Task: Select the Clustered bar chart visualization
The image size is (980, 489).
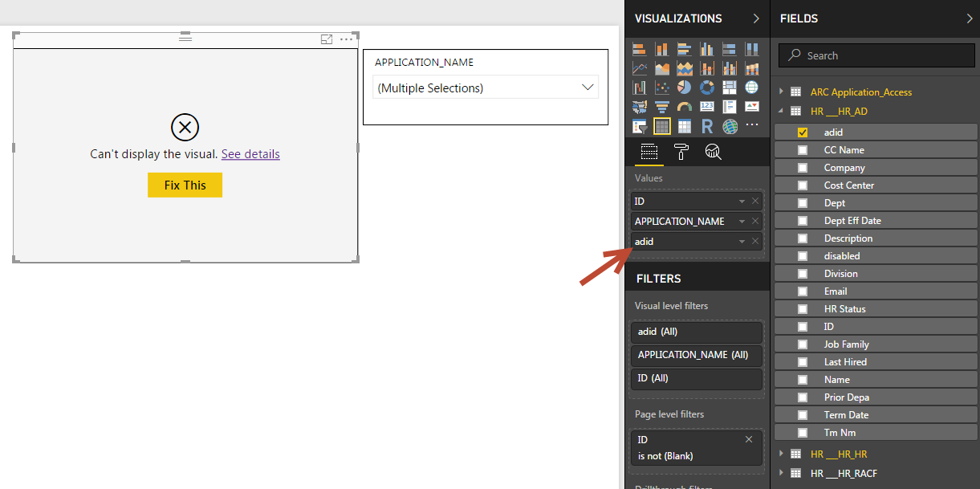Action: coord(685,49)
